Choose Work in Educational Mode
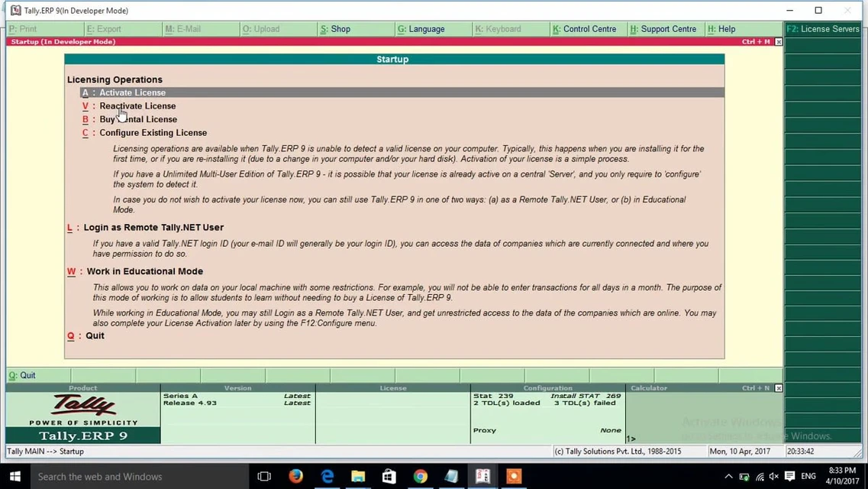Viewport: 868px width, 489px height. 144,271
